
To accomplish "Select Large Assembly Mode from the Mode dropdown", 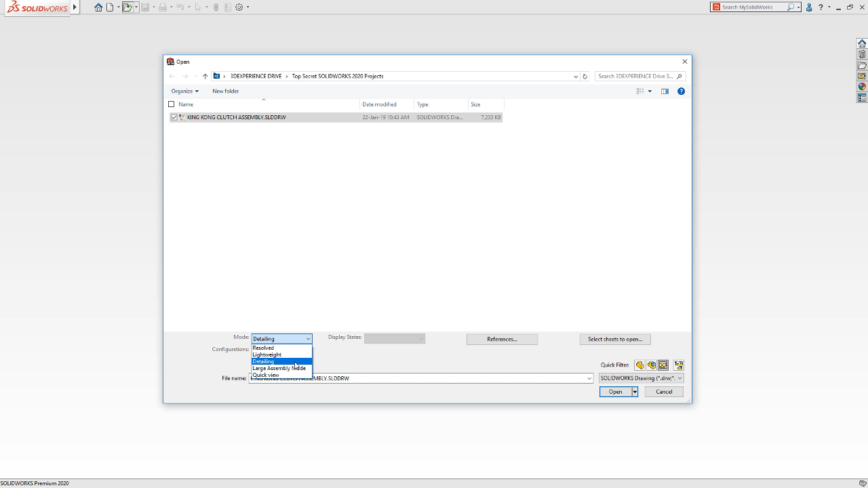I will [x=279, y=368].
